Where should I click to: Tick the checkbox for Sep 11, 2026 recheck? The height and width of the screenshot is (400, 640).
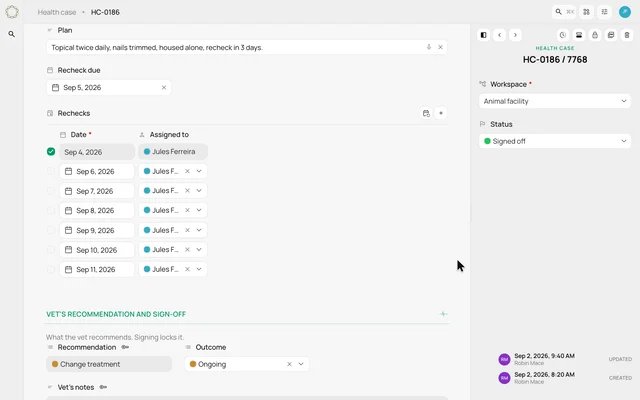[51, 269]
